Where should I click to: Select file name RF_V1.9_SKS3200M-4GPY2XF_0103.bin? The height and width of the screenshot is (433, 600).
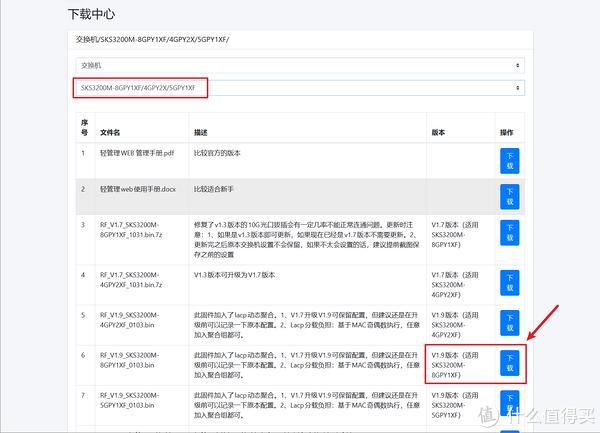coord(129,320)
